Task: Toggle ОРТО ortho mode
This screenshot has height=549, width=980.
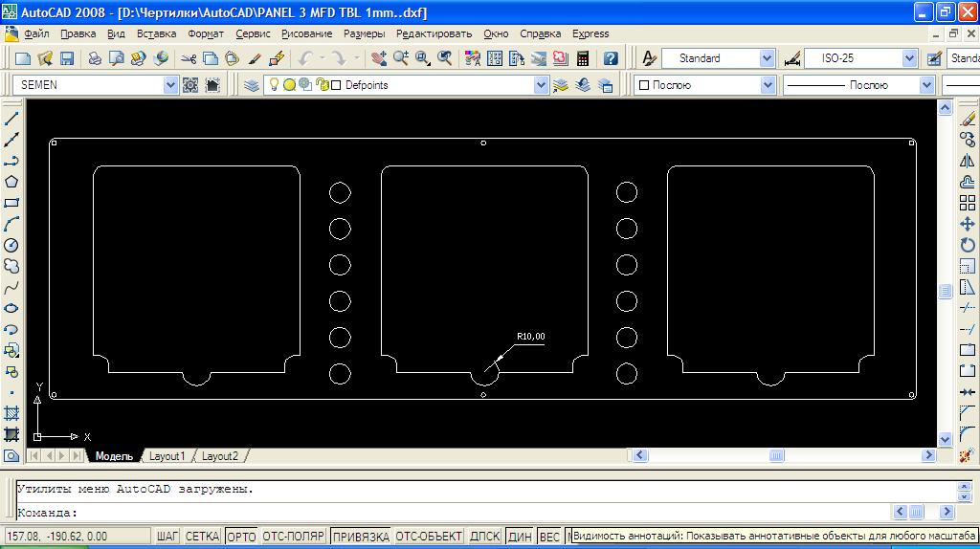Action: point(241,536)
